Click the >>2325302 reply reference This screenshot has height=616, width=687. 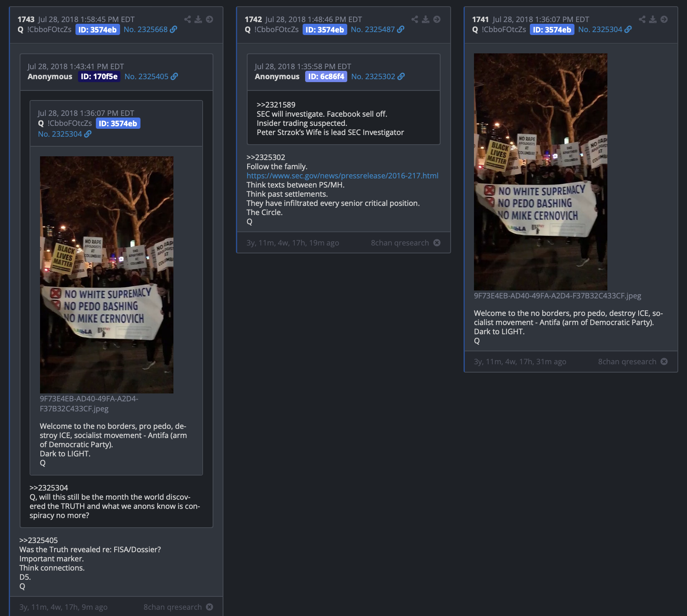click(x=266, y=157)
